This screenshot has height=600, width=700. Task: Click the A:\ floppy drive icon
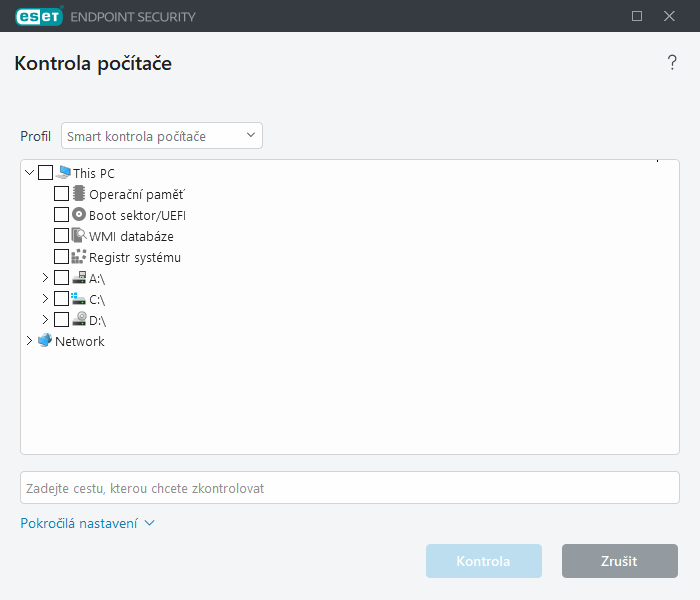80,278
